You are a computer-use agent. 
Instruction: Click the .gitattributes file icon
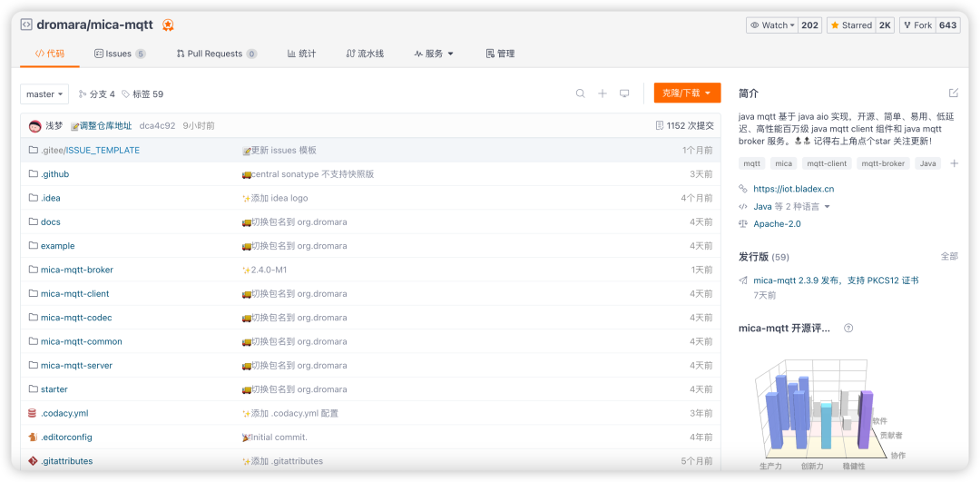pyautogui.click(x=34, y=461)
